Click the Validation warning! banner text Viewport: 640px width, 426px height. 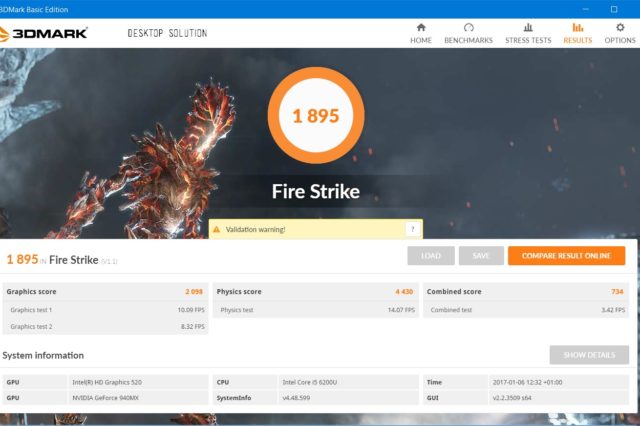point(256,229)
